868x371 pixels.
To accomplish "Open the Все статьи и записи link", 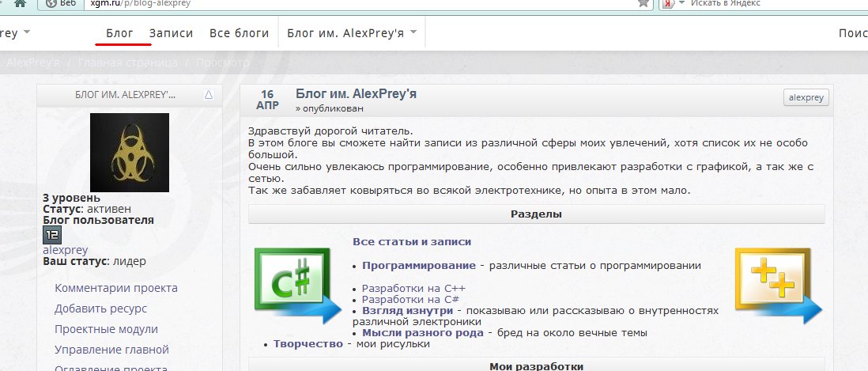I will point(412,242).
